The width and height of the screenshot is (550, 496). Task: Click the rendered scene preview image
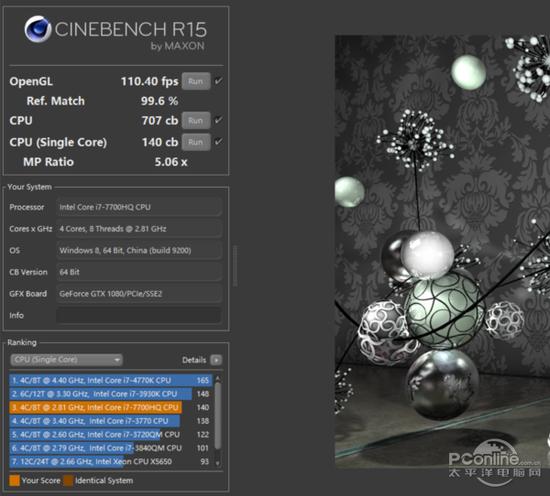442,252
